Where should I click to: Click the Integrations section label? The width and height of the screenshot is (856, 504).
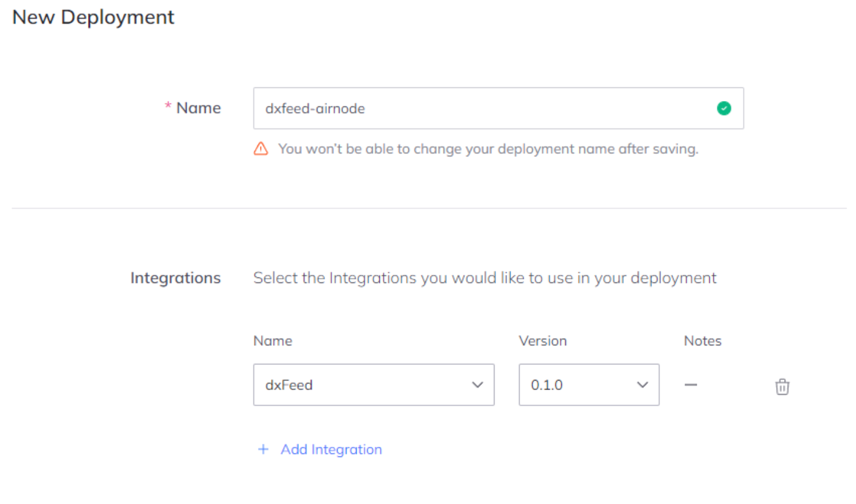pos(175,278)
